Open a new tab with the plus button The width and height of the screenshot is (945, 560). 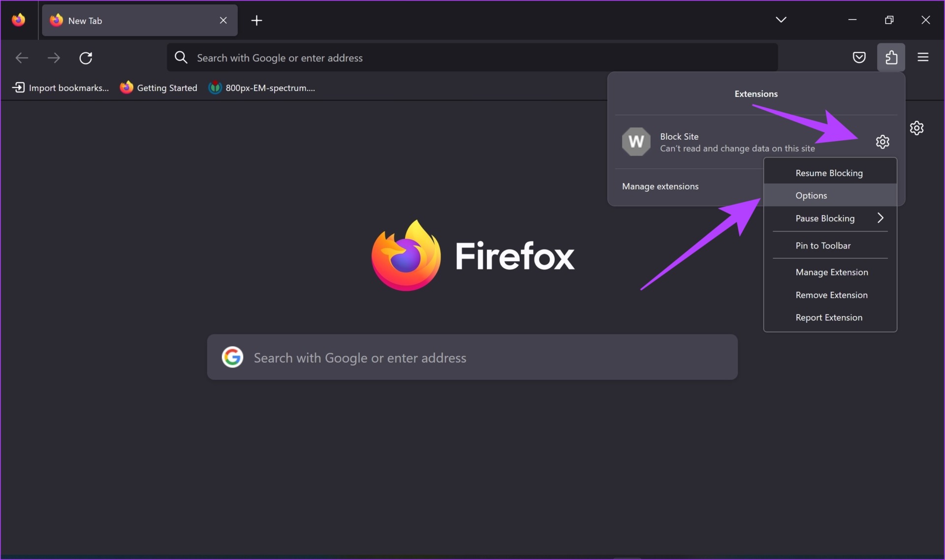[x=256, y=20]
